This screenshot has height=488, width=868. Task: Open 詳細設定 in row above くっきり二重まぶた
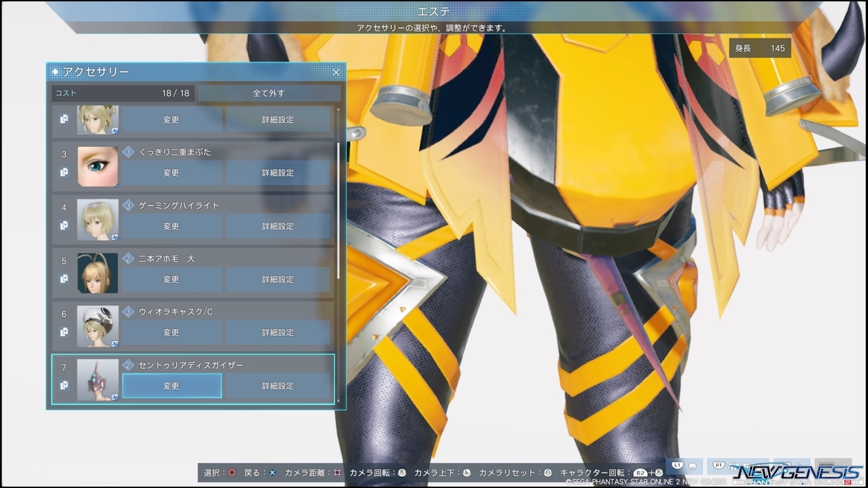coord(278,119)
